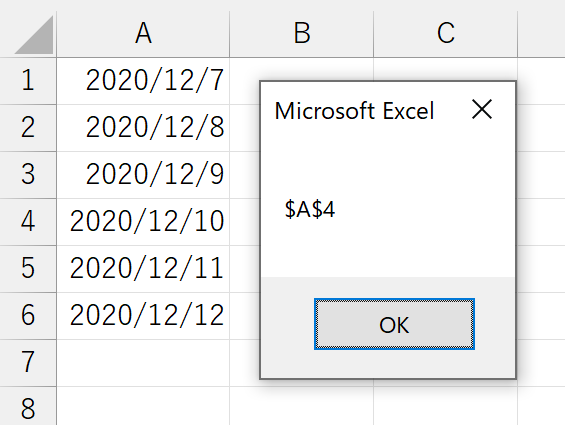Click cell containing 2020/12/11
The width and height of the screenshot is (565, 425).
tap(143, 269)
